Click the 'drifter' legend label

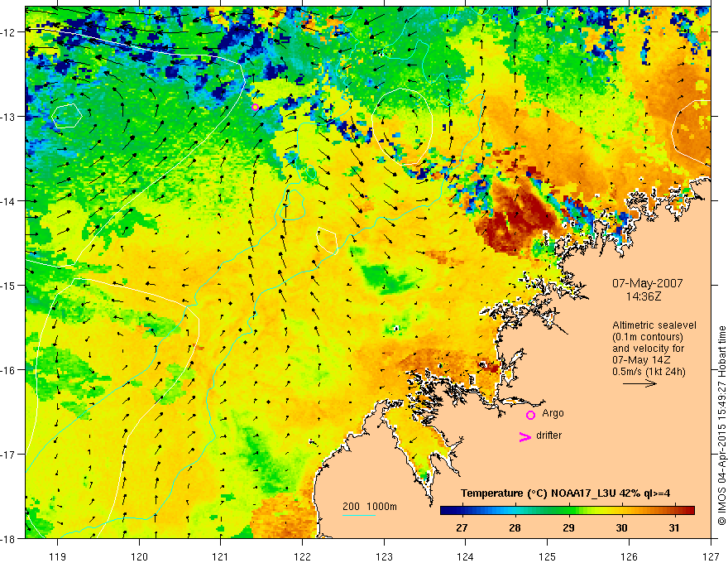click(548, 435)
